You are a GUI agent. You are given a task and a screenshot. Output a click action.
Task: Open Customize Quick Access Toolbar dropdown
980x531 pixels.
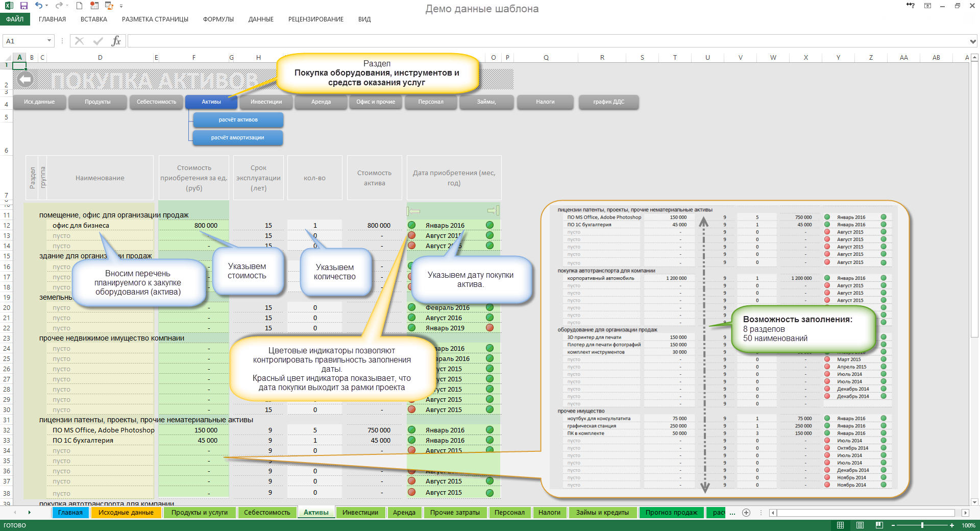point(121,6)
